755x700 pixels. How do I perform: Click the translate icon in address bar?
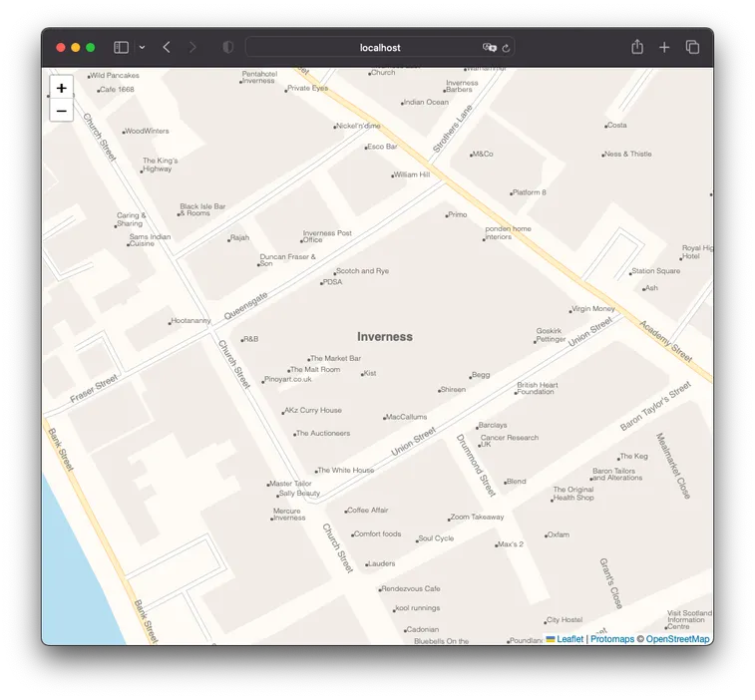tap(489, 47)
